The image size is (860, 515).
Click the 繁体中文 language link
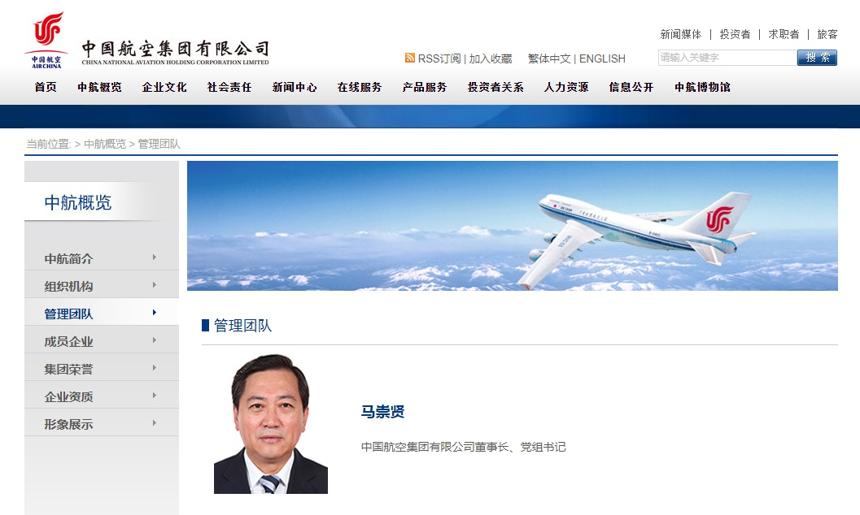549,58
